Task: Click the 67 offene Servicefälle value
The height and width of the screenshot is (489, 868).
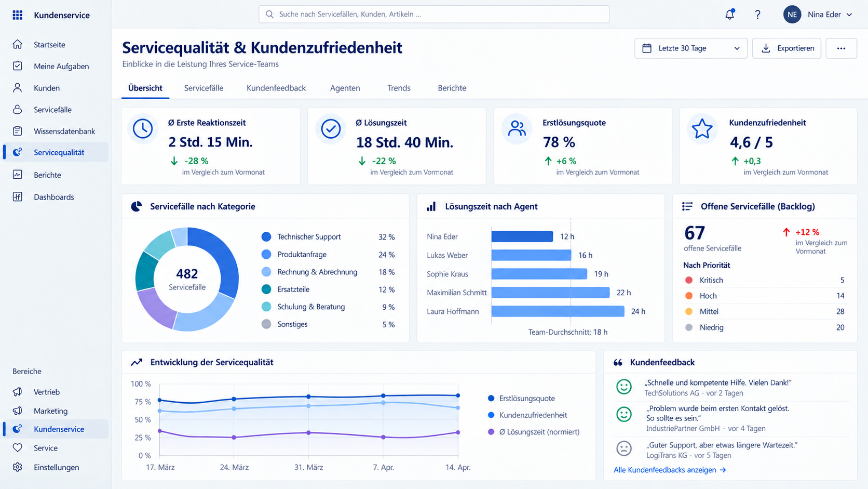Action: click(x=695, y=233)
